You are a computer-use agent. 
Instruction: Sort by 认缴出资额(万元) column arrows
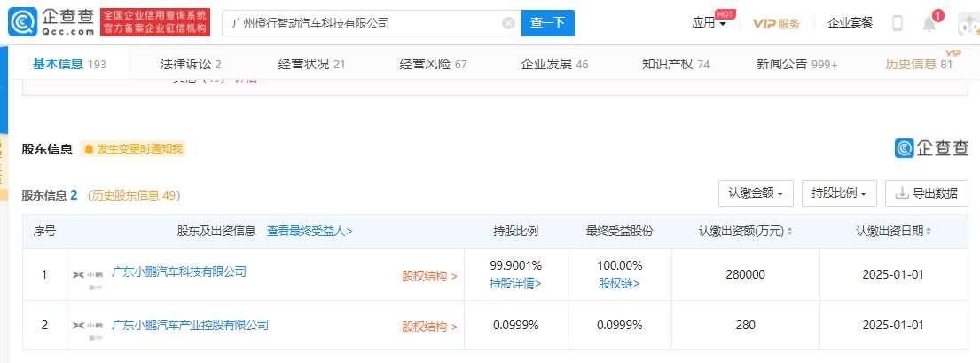(x=789, y=232)
